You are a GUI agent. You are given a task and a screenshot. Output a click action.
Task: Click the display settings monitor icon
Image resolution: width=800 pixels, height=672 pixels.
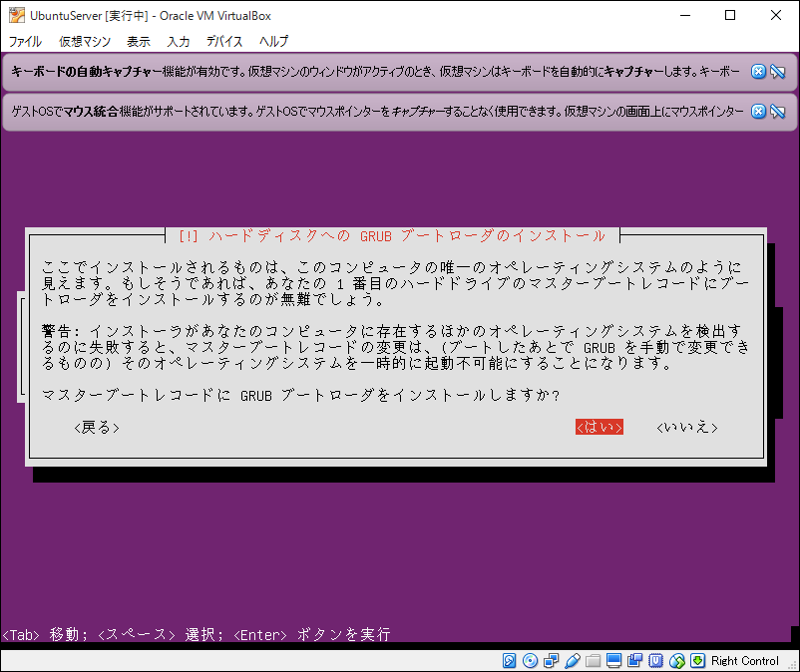pyautogui.click(x=613, y=660)
